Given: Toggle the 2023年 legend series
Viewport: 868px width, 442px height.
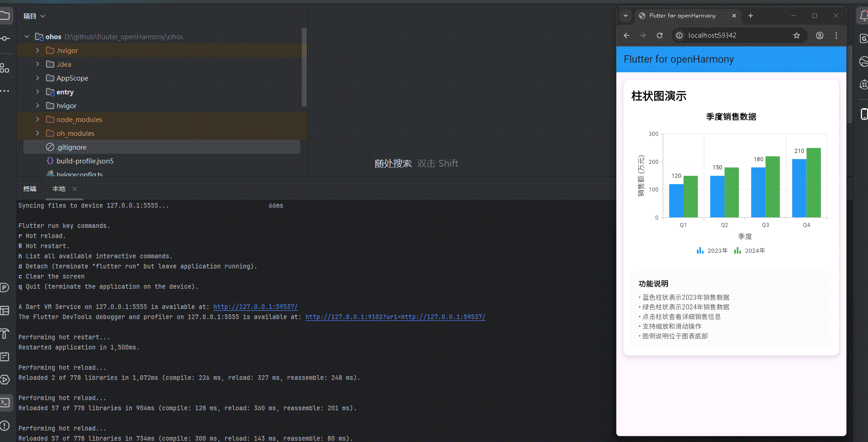Looking at the screenshot, I should click(x=712, y=250).
